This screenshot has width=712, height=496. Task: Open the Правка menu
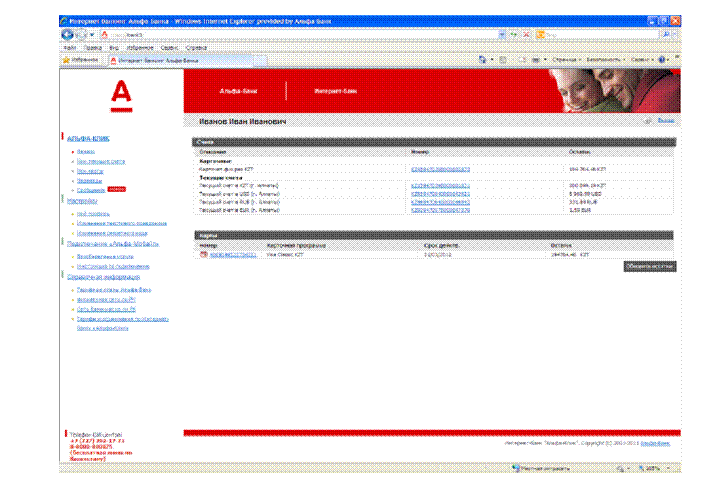[x=93, y=48]
